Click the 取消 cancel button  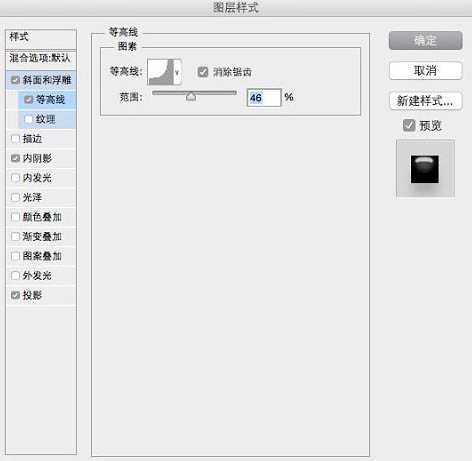point(426,71)
